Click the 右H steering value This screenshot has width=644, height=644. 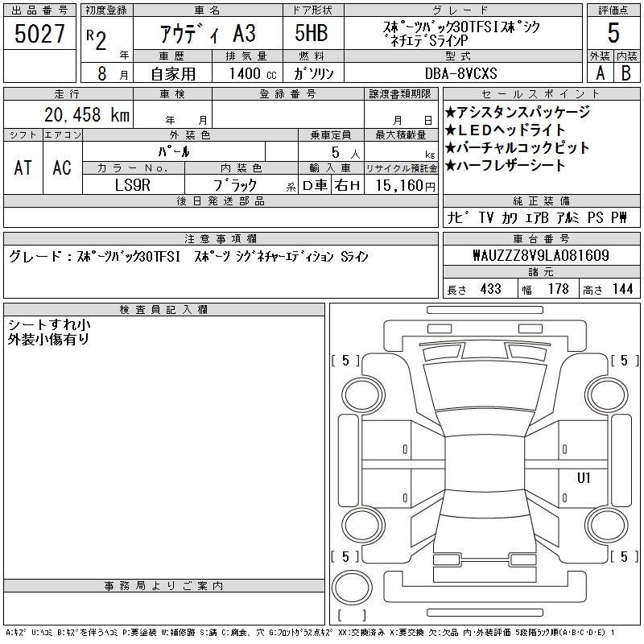[x=347, y=186]
